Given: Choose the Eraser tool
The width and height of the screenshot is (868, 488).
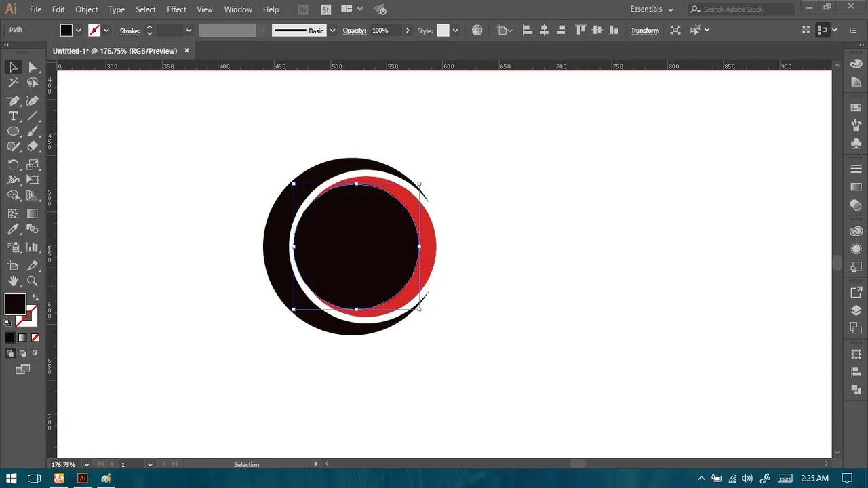Looking at the screenshot, I should (33, 146).
